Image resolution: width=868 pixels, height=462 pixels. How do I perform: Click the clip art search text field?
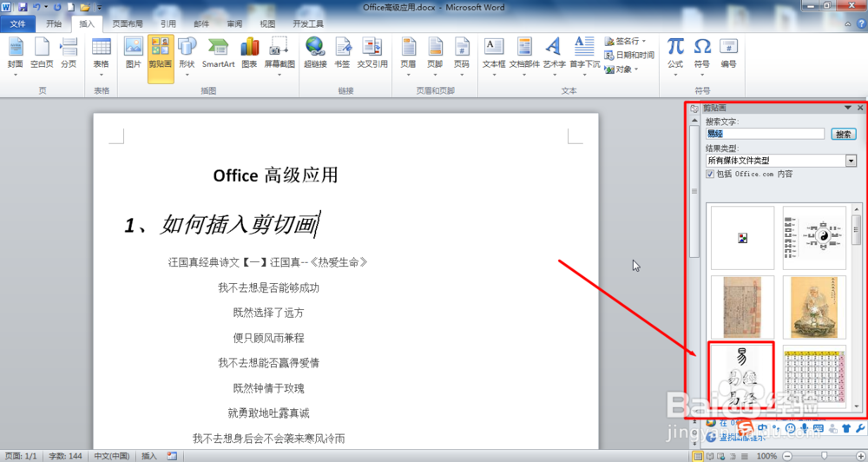tap(765, 134)
